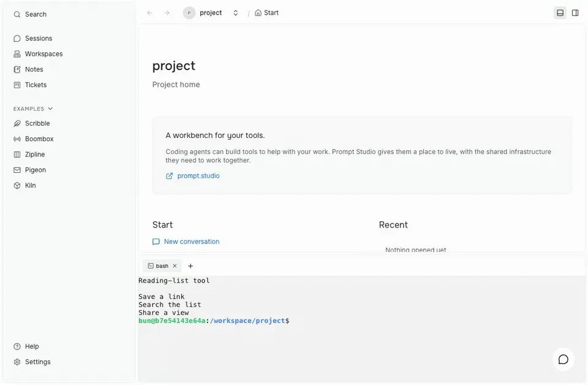The image size is (588, 385).
Task: Click 'Share a view' terminal line
Action: pyautogui.click(x=164, y=313)
